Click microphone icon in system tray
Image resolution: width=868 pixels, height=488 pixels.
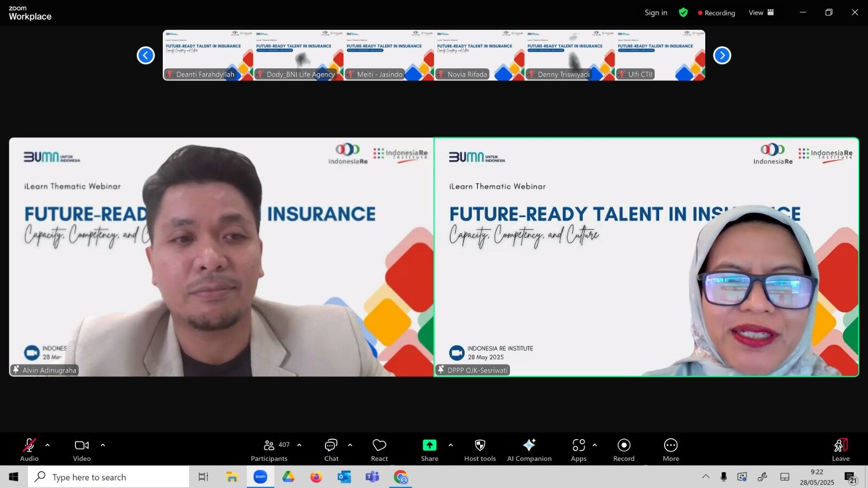tap(724, 477)
